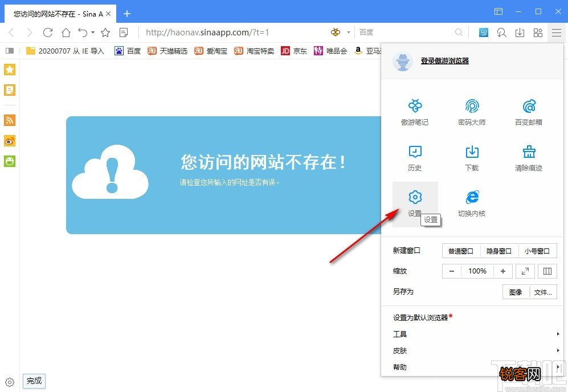568x392 pixels.
Task: Close the hamburger main menu button
Action: (557, 32)
